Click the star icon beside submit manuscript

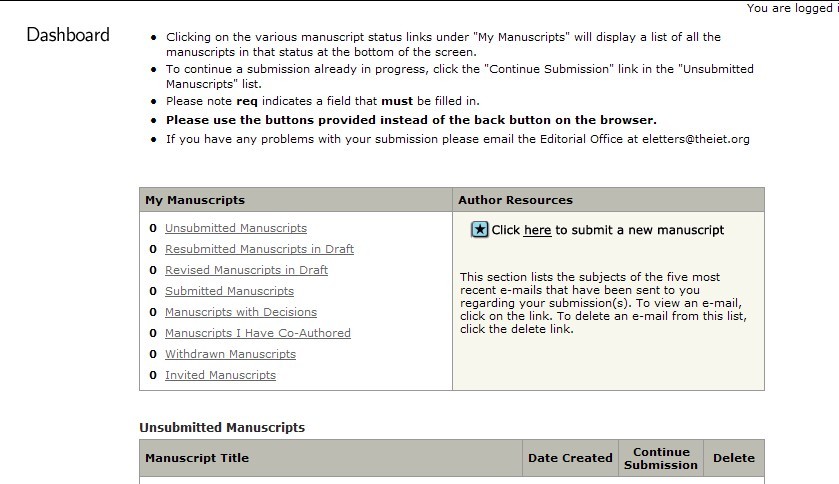(x=480, y=230)
